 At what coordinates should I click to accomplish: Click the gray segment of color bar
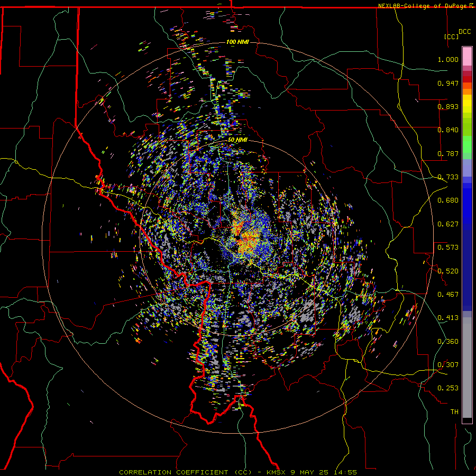pyautogui.click(x=467, y=368)
